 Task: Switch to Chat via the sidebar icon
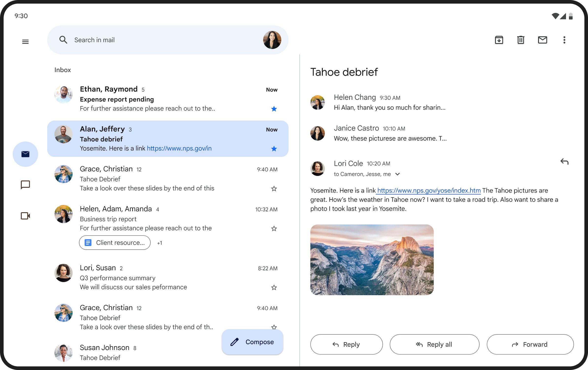[25, 185]
